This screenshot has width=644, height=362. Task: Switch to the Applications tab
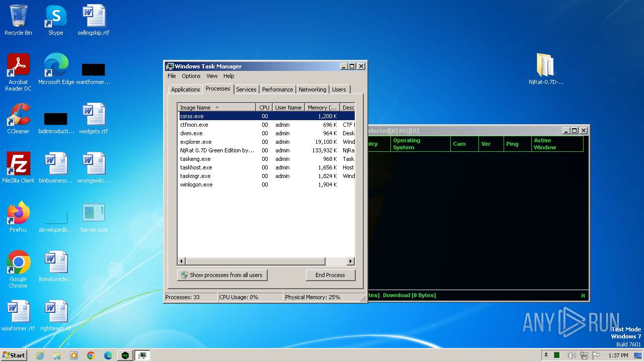pyautogui.click(x=185, y=89)
